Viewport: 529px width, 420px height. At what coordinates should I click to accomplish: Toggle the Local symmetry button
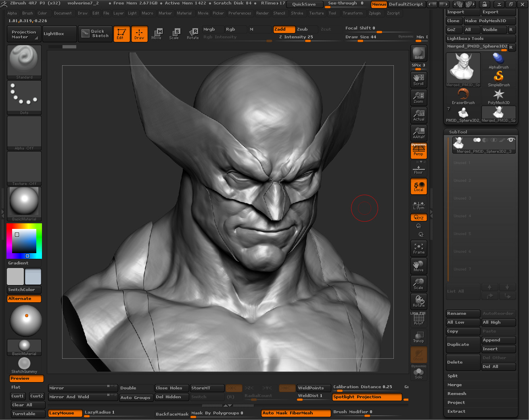click(x=418, y=186)
